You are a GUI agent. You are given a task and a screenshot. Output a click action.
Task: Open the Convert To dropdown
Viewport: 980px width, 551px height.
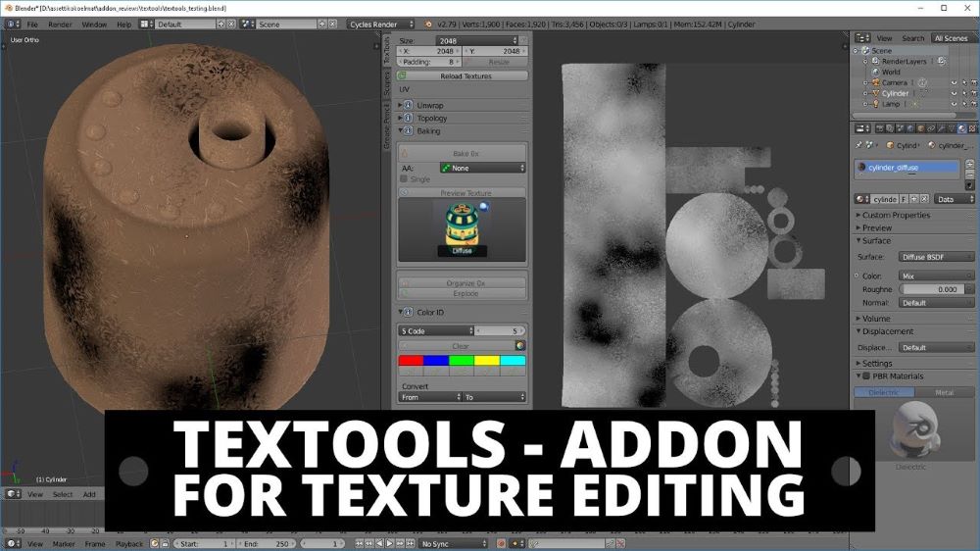[494, 397]
